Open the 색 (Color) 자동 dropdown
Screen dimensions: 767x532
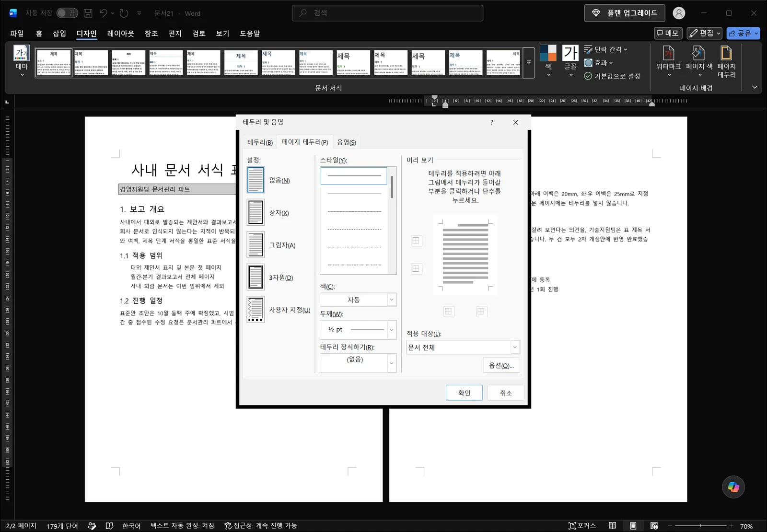[358, 300]
